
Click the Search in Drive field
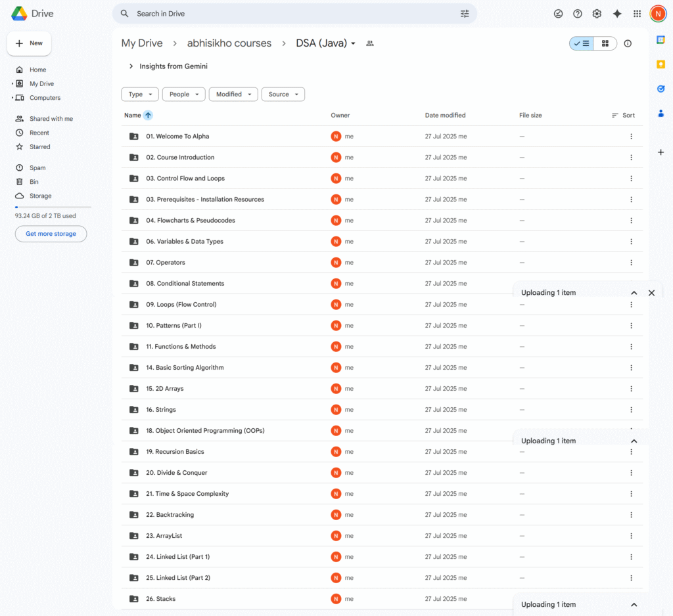tap(289, 14)
